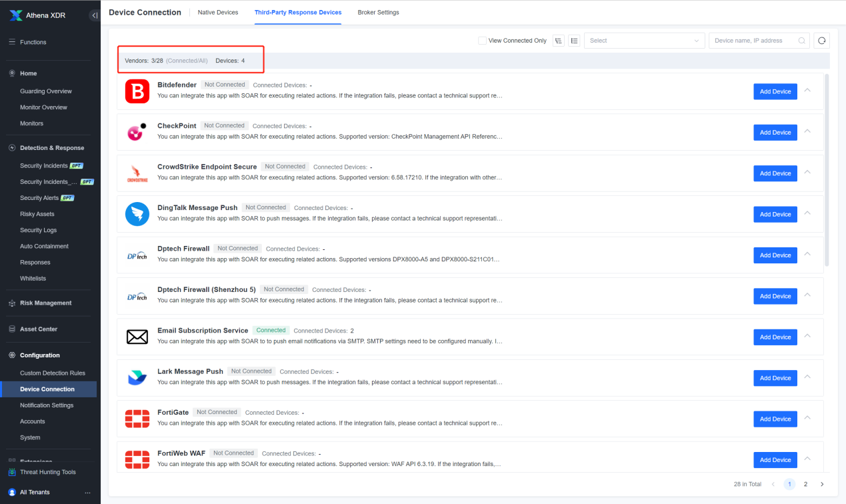This screenshot has height=504, width=846.
Task: Click the CheckPoint vendor logo
Action: point(137,132)
